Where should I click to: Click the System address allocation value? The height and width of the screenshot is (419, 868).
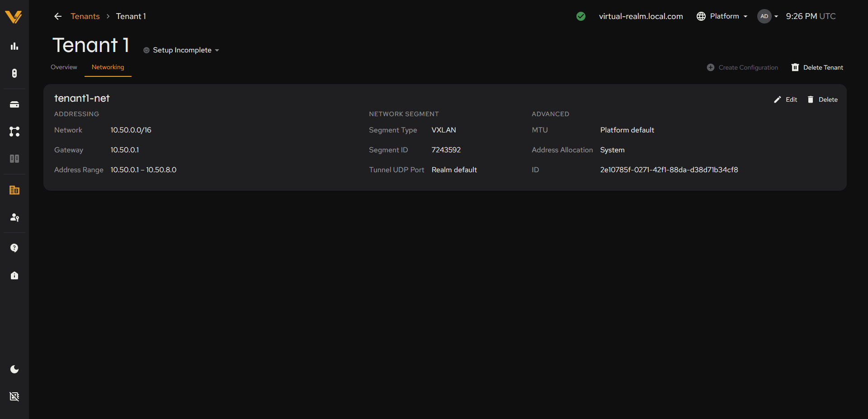click(x=612, y=150)
